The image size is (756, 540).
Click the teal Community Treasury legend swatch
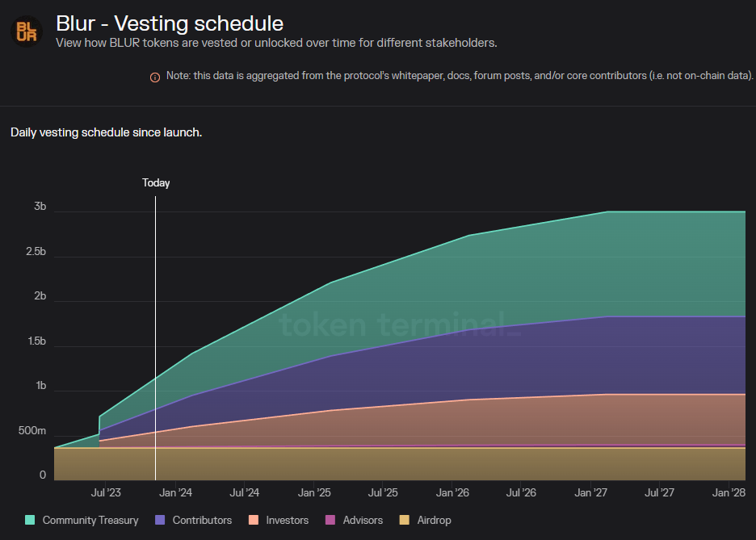tap(31, 521)
